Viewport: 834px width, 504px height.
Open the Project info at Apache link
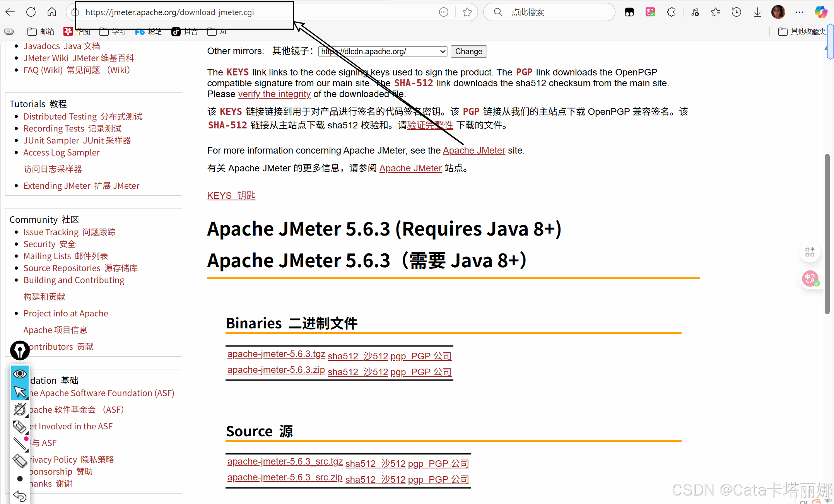pyautogui.click(x=66, y=313)
